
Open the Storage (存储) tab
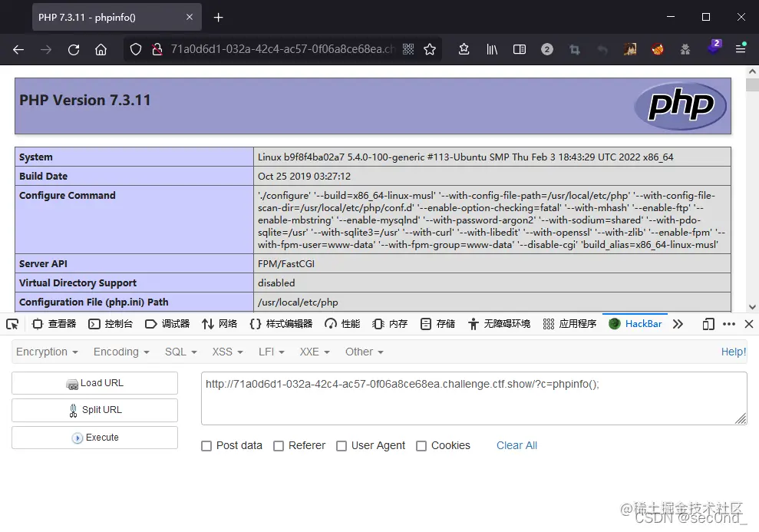point(438,324)
